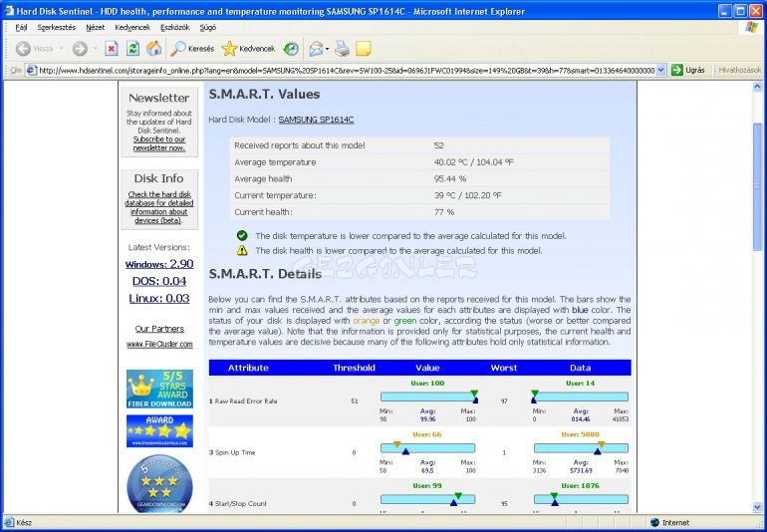The width and height of the screenshot is (767, 532).
Task: Click Received reports value 52
Action: [438, 145]
